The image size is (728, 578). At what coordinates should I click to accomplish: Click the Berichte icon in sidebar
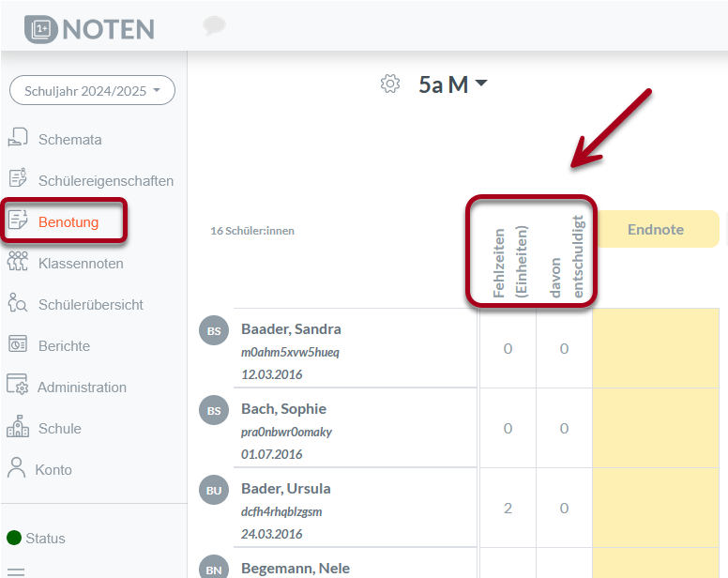tap(18, 344)
